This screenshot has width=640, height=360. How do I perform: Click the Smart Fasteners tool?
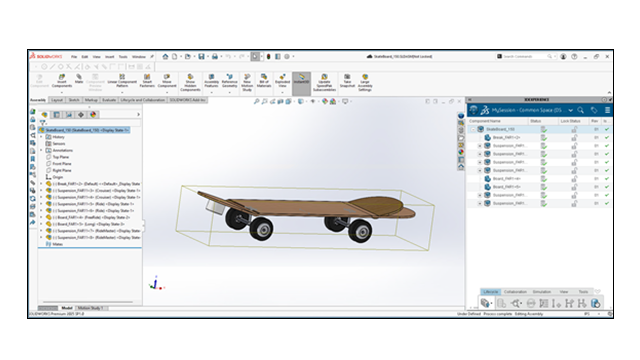147,81
